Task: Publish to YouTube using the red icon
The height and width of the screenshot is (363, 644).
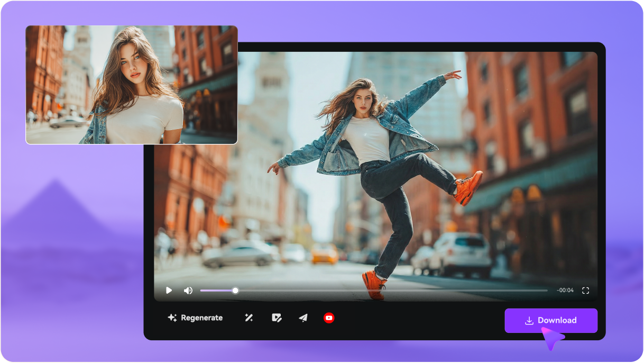Action: click(329, 318)
